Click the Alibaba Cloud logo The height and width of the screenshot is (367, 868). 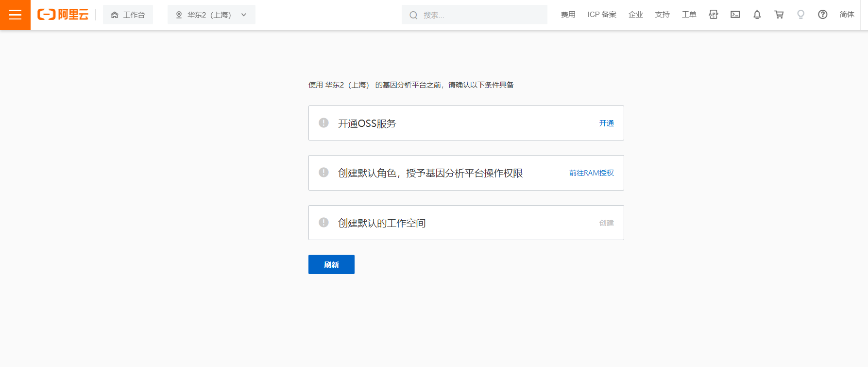tap(63, 15)
